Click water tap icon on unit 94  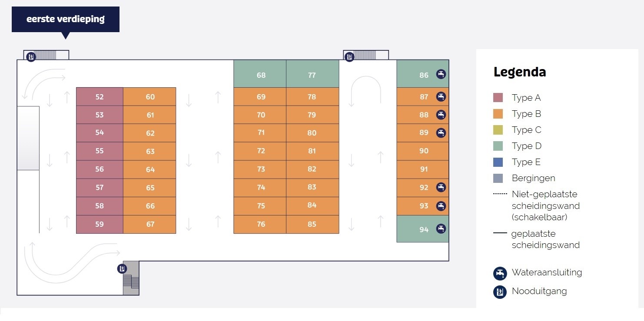click(x=441, y=228)
